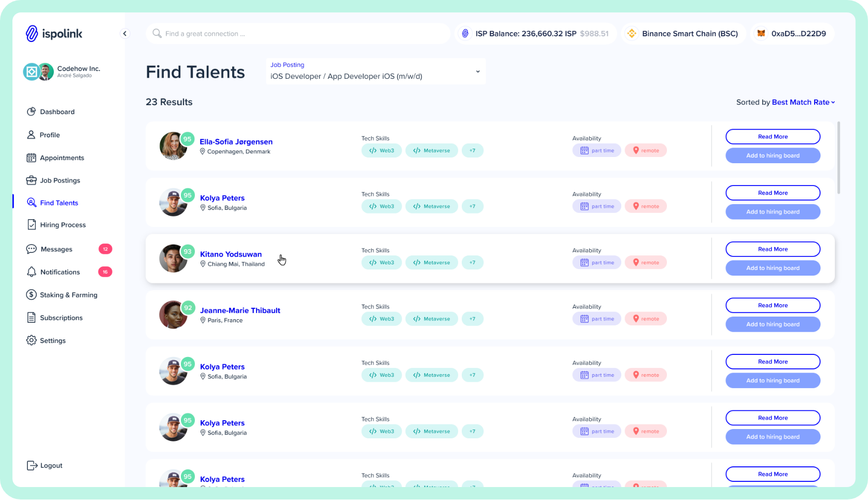Open the Sorted by Best Match Rate dropdown
The image size is (868, 500).
pyautogui.click(x=803, y=102)
